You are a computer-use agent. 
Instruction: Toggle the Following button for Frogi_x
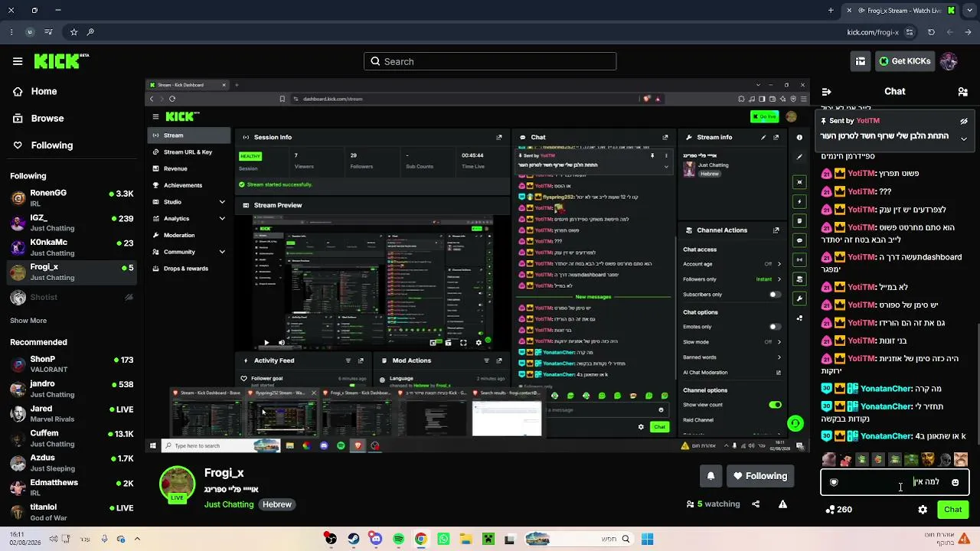[x=760, y=476]
